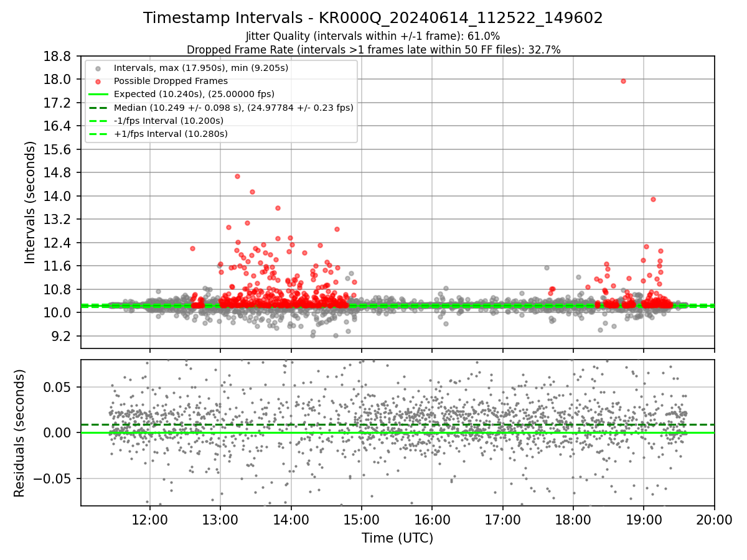Click the 18:00 x-axis tick label

pos(573,520)
